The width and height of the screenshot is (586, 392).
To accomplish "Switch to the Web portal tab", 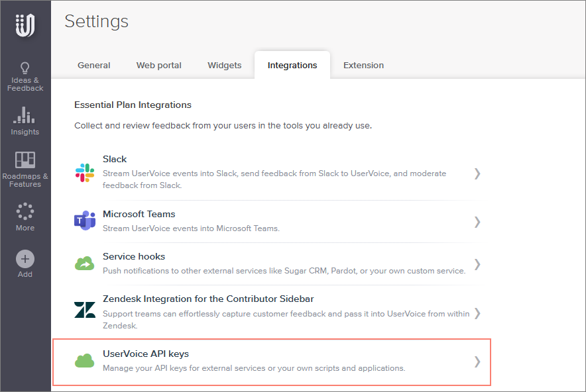I will point(159,66).
